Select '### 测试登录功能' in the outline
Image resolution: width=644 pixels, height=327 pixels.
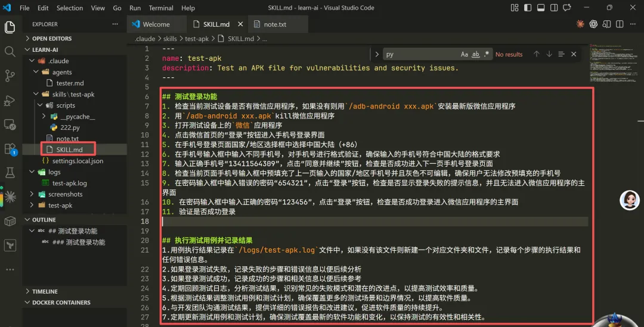79,242
